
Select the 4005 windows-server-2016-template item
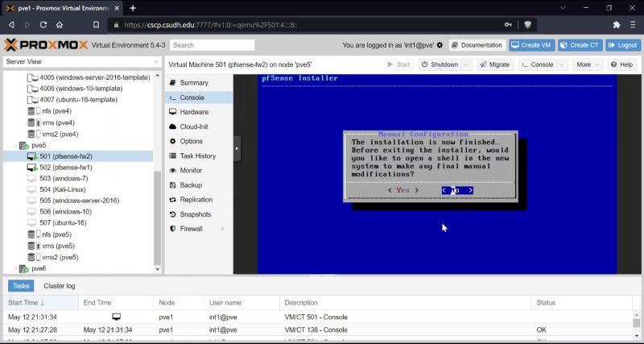89,77
